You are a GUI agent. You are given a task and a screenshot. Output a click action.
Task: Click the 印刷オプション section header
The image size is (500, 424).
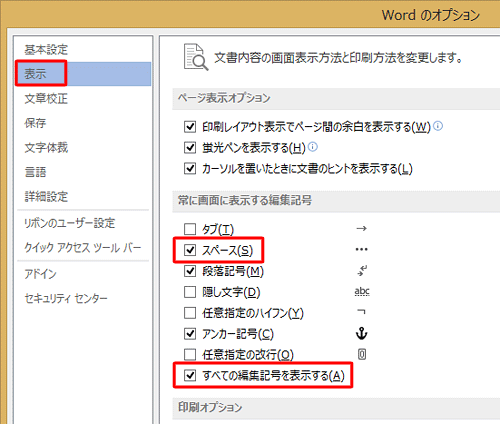[x=210, y=407]
